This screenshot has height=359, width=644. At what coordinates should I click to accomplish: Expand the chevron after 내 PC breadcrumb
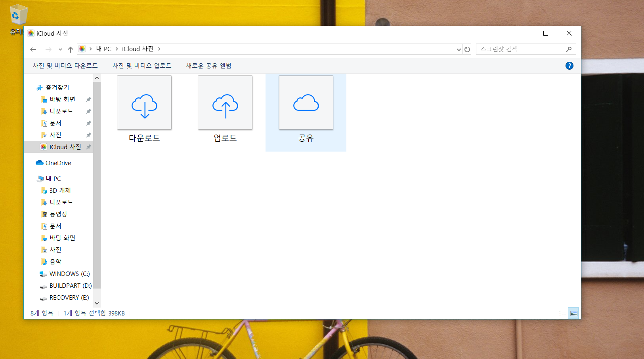117,49
